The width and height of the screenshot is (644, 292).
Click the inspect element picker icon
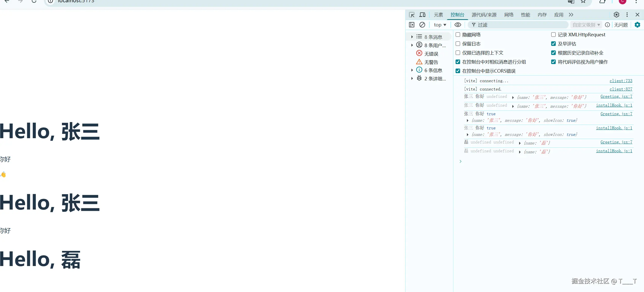(412, 15)
